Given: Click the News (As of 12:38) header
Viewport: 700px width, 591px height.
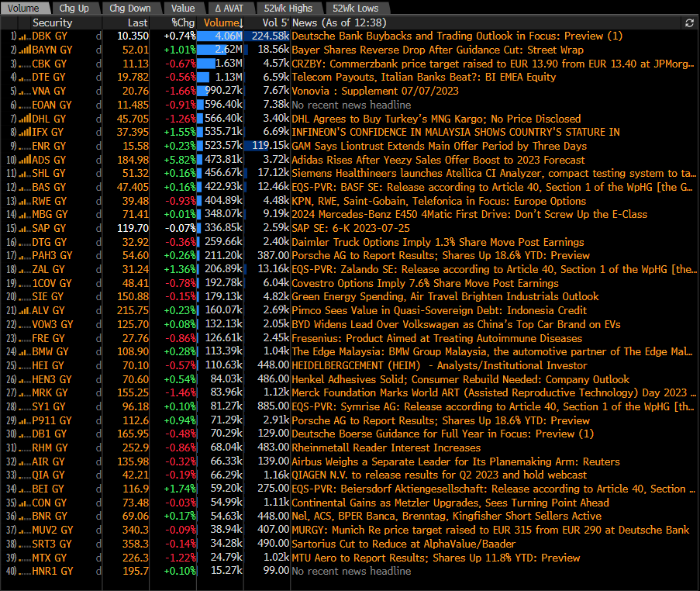Looking at the screenshot, I should click(x=340, y=22).
